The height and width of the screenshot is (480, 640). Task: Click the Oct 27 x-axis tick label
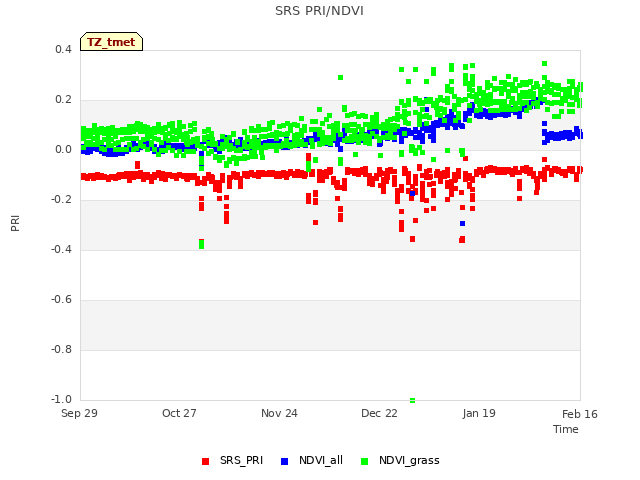pos(179,413)
